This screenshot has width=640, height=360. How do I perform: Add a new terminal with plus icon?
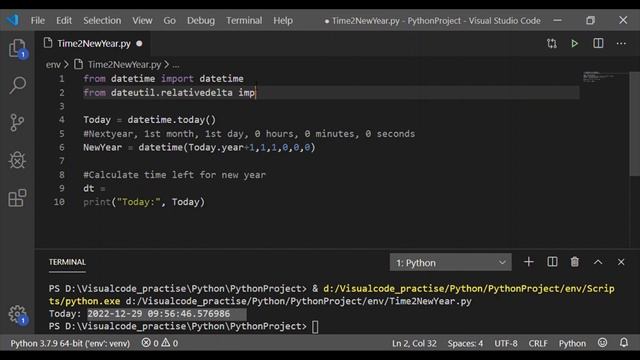(x=529, y=262)
